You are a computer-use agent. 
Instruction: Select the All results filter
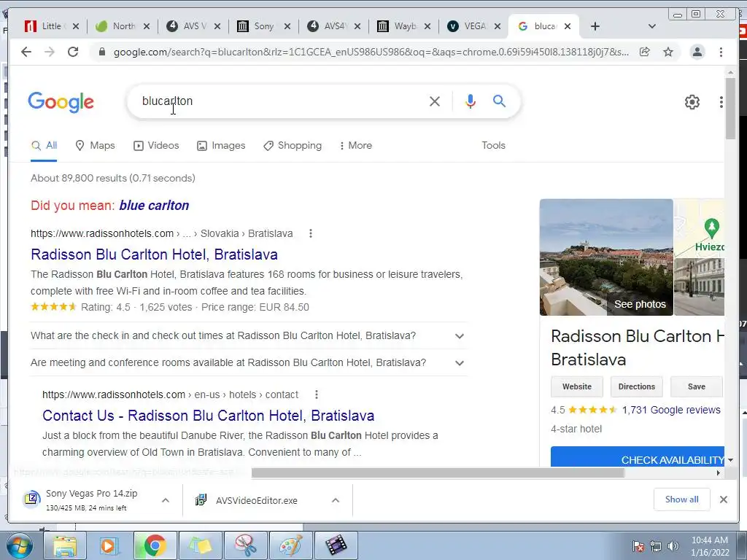(x=44, y=146)
